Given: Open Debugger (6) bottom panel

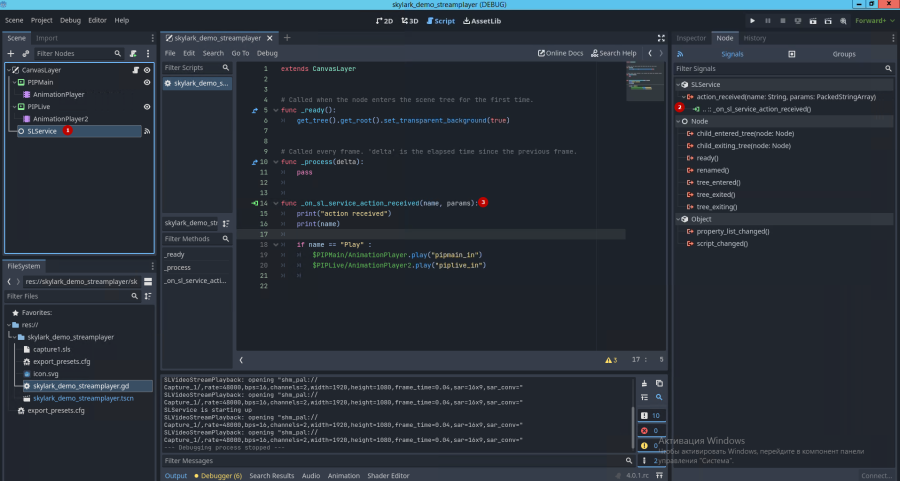Looking at the screenshot, I should tap(218, 476).
